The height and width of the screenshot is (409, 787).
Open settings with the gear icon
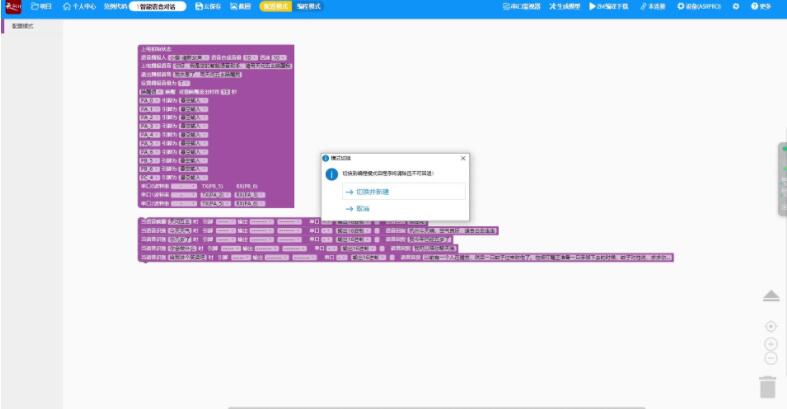tap(736, 7)
